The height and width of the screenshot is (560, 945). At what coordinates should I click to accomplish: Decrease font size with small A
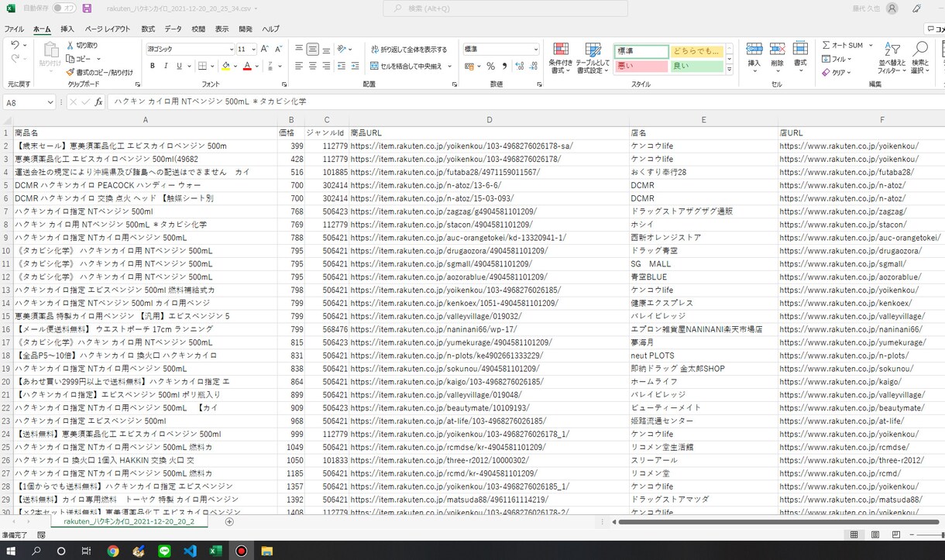pos(278,49)
